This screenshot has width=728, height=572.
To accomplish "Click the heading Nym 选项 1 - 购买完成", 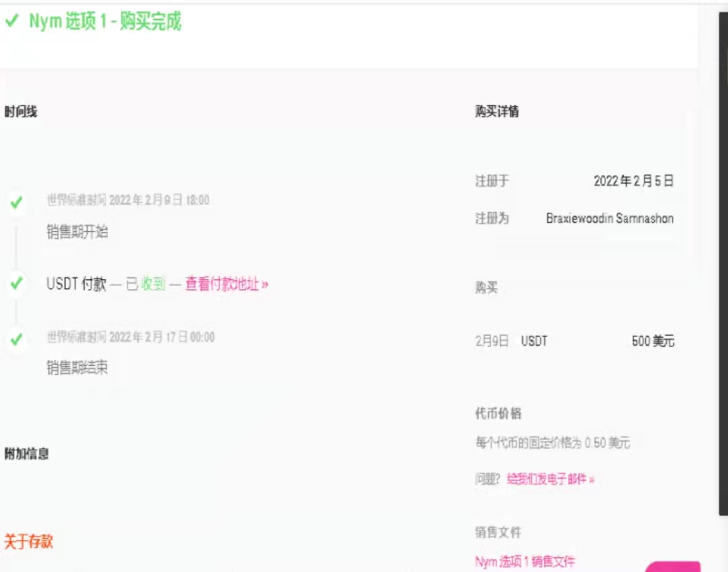I will click(x=105, y=21).
